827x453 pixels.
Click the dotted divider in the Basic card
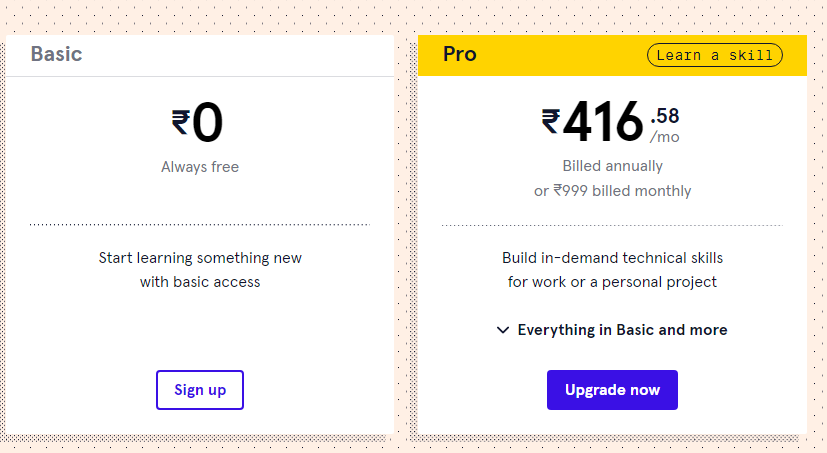pyautogui.click(x=200, y=225)
